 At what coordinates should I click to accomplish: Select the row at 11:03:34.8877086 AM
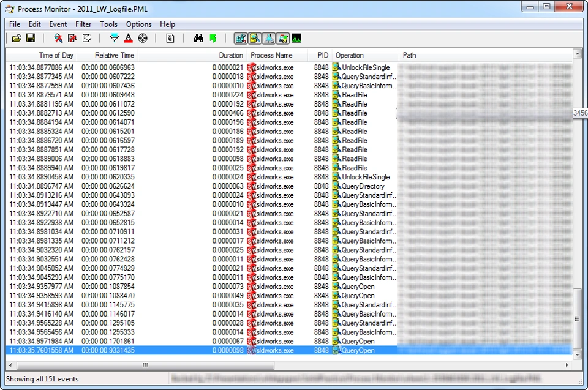tap(288, 67)
